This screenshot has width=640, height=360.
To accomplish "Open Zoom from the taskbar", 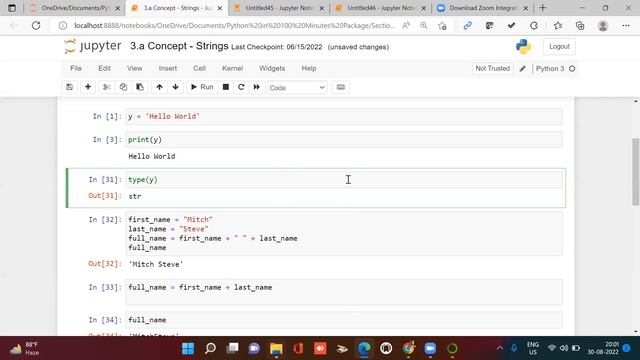I will coord(430,349).
